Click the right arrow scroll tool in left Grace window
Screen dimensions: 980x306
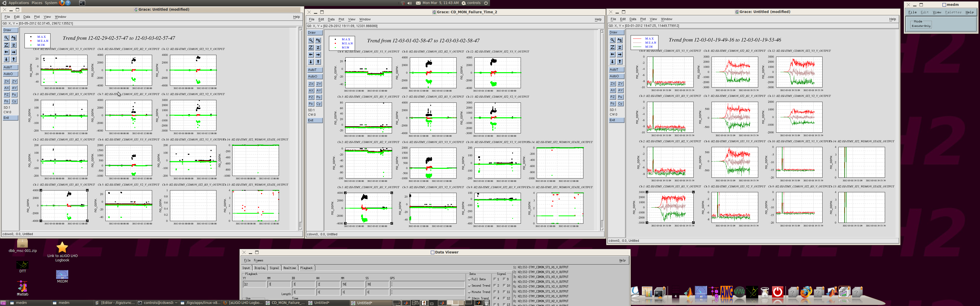(x=14, y=52)
